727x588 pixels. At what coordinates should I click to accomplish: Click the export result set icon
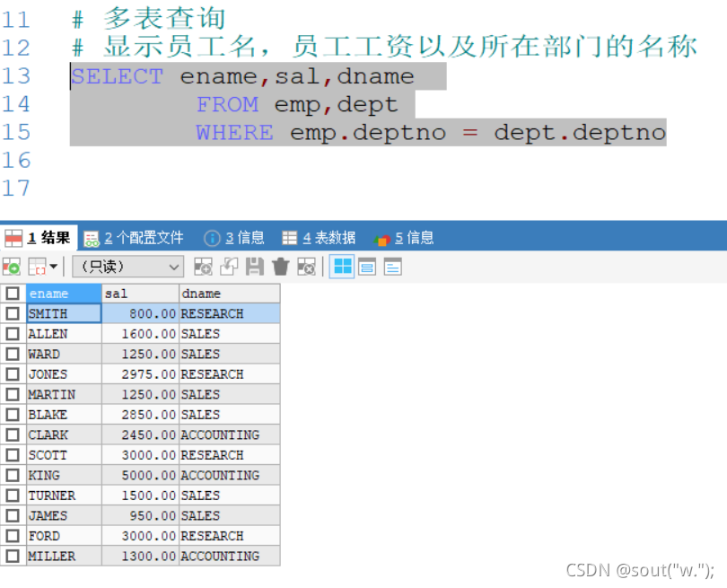(12, 268)
